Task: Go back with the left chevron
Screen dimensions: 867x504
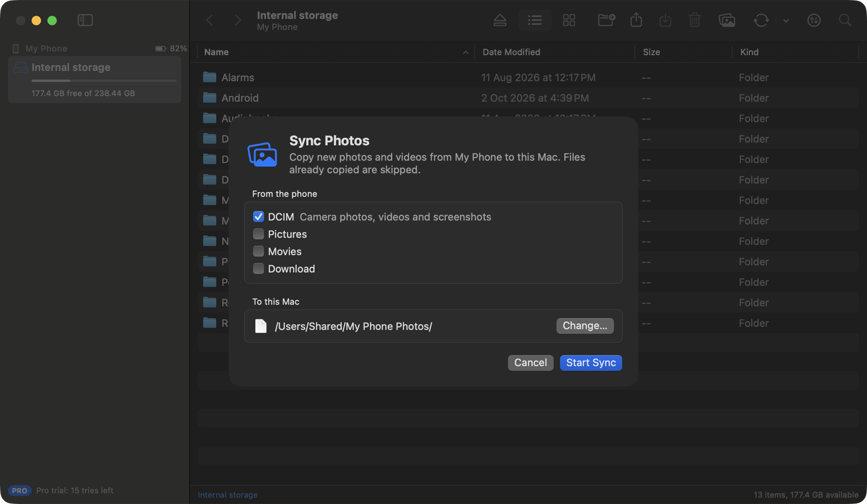Action: (x=210, y=20)
